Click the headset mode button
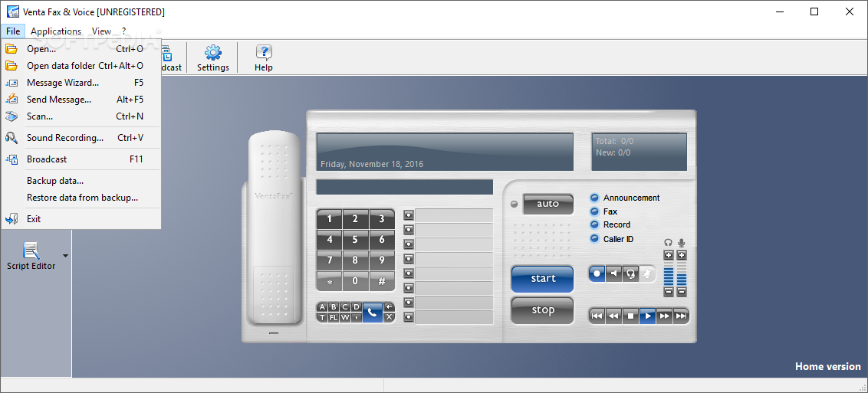The image size is (868, 393). click(630, 273)
